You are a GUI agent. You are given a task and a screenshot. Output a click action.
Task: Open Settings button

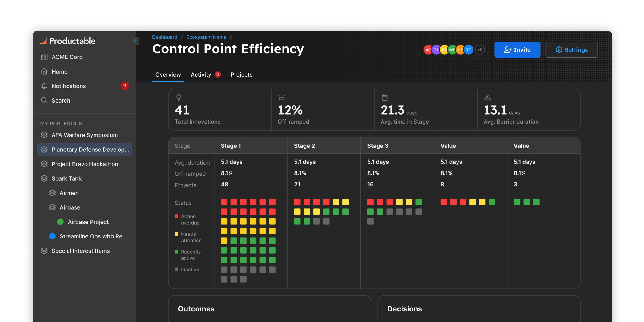(x=571, y=50)
